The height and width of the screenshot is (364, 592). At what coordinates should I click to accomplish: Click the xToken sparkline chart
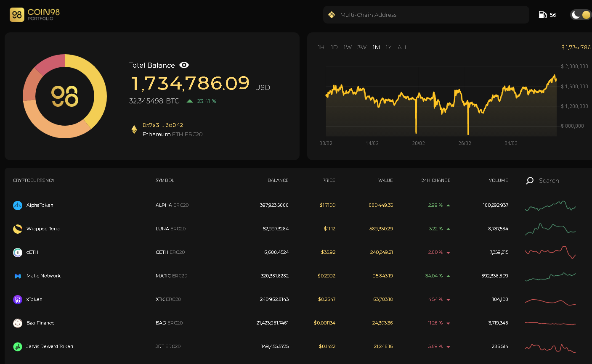point(550,301)
